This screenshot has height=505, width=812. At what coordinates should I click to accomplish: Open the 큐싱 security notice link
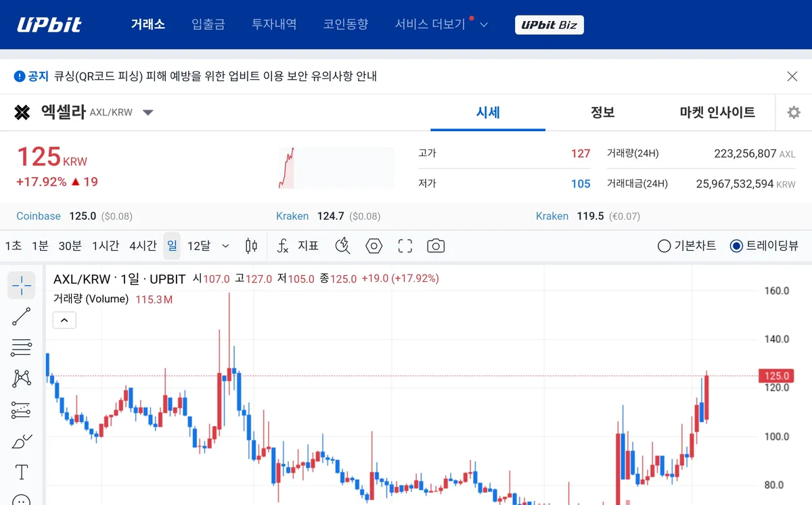[x=215, y=76]
